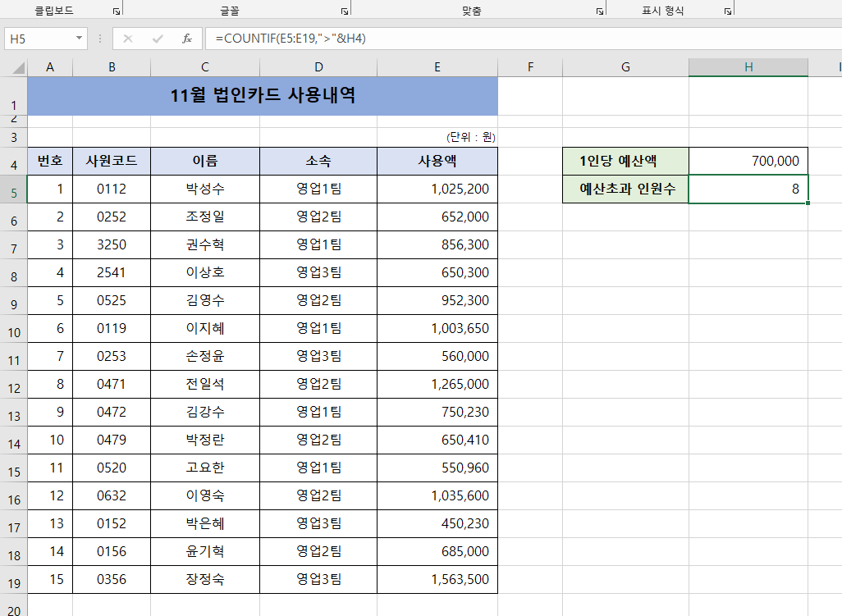Click employee code cell 0356
Screen dimensions: 842x616
[112, 580]
